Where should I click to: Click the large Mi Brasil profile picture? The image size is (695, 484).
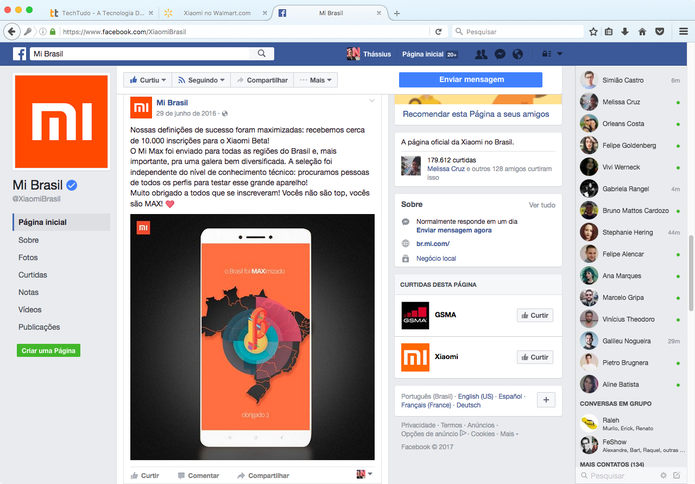coord(61,121)
